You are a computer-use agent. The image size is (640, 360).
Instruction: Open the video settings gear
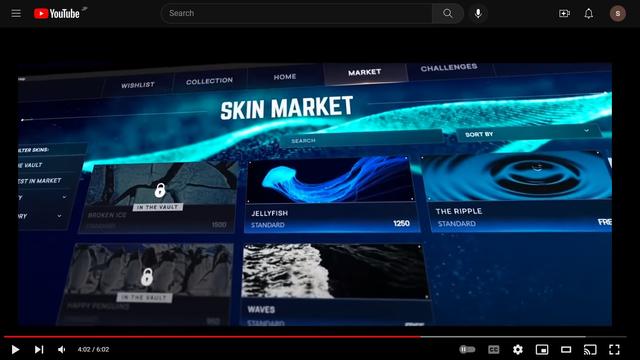click(518, 349)
